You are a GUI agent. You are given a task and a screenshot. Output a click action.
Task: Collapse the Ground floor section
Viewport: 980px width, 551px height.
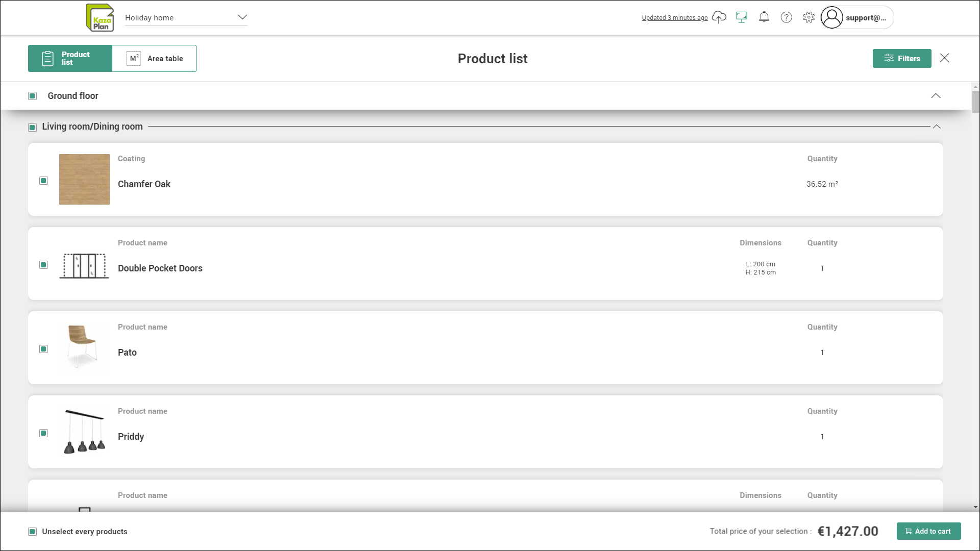pos(936,96)
